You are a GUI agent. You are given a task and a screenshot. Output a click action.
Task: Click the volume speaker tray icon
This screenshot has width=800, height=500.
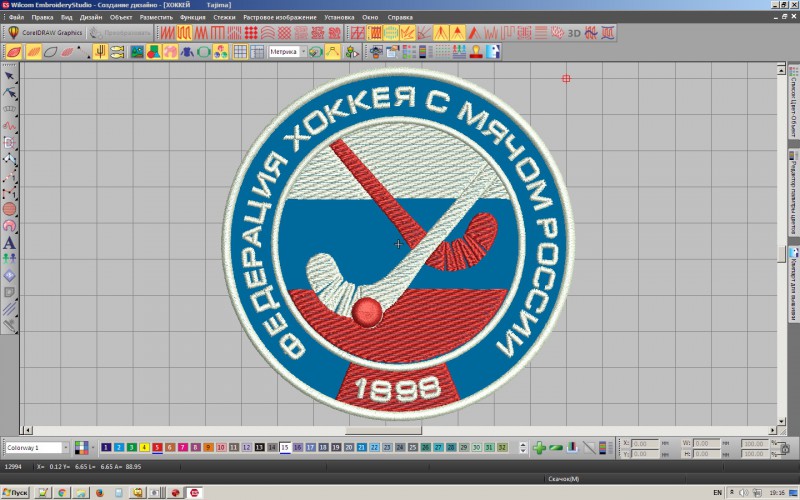pyautogui.click(x=744, y=492)
